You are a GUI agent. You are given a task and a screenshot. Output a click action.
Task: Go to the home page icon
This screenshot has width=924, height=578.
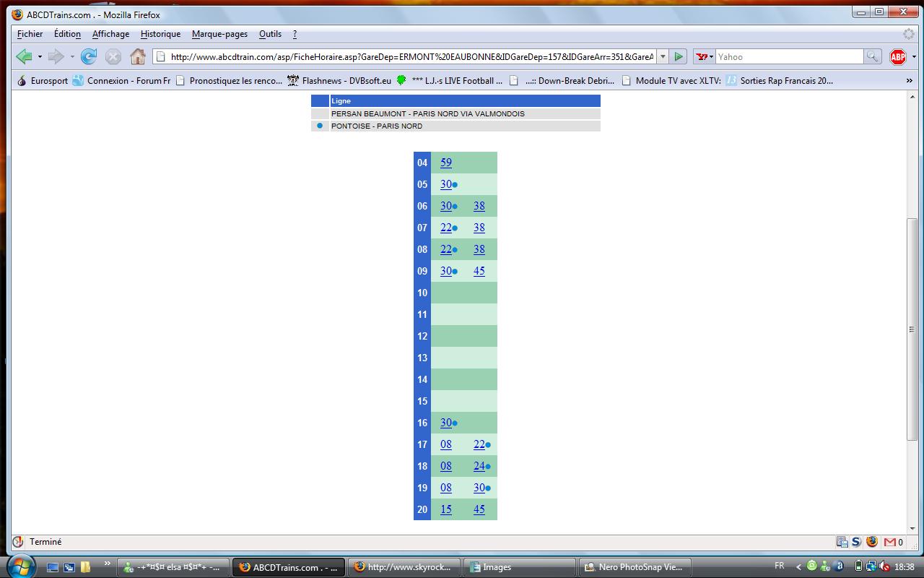[137, 56]
